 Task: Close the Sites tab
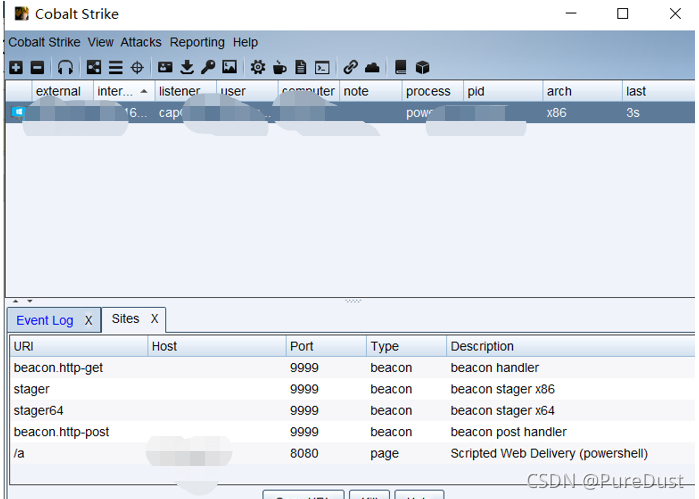[154, 319]
